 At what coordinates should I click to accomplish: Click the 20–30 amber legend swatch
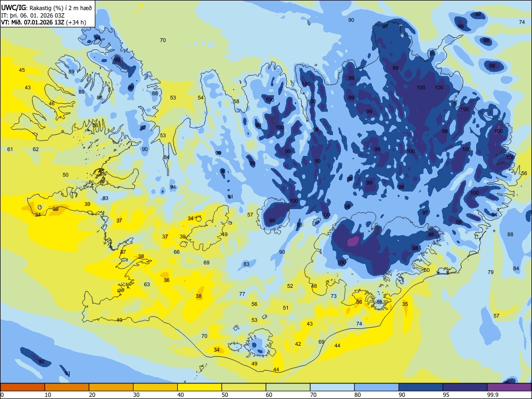tap(111, 387)
